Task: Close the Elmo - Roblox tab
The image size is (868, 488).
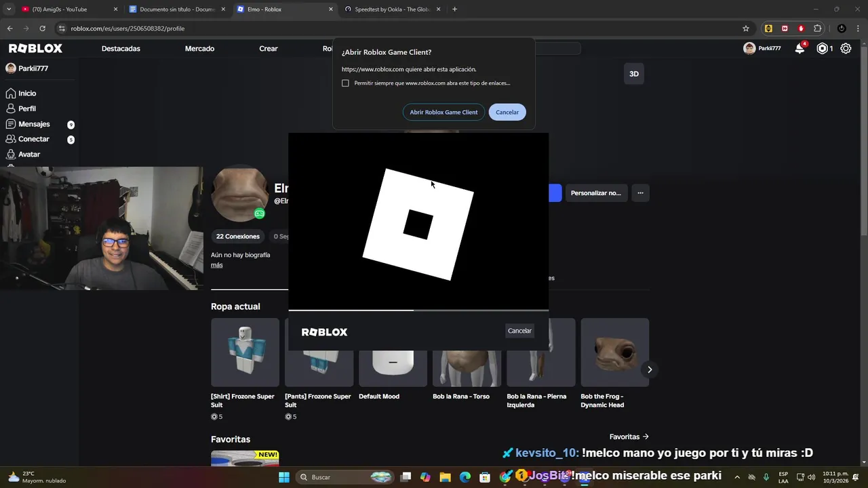Action: (x=331, y=9)
